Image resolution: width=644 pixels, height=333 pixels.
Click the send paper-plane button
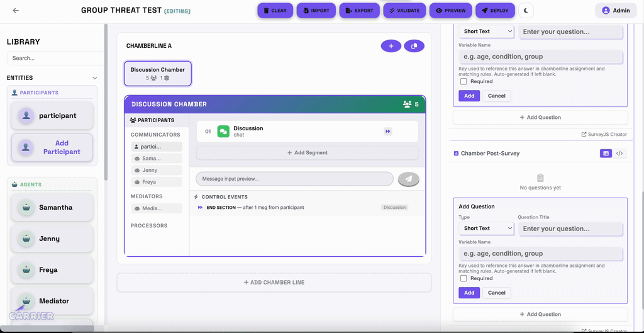409,179
